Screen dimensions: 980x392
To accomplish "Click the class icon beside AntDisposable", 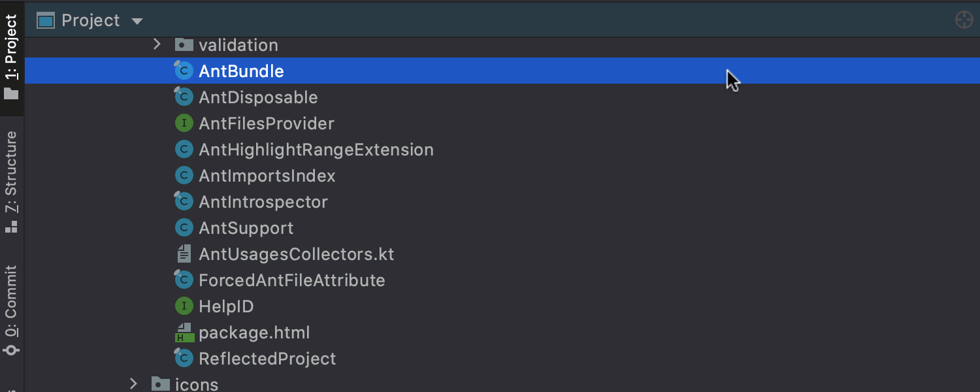I will (x=184, y=97).
